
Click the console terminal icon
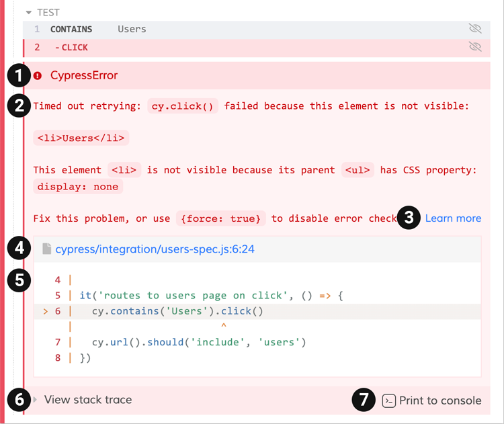pos(388,400)
